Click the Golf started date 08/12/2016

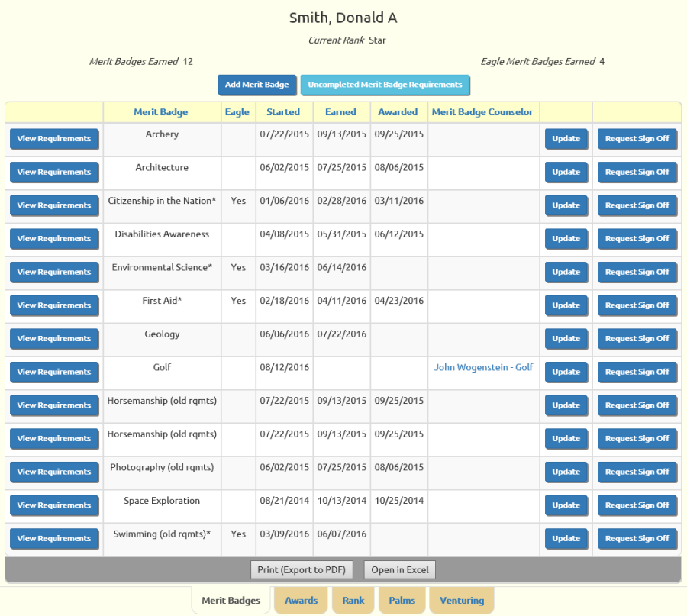(285, 367)
